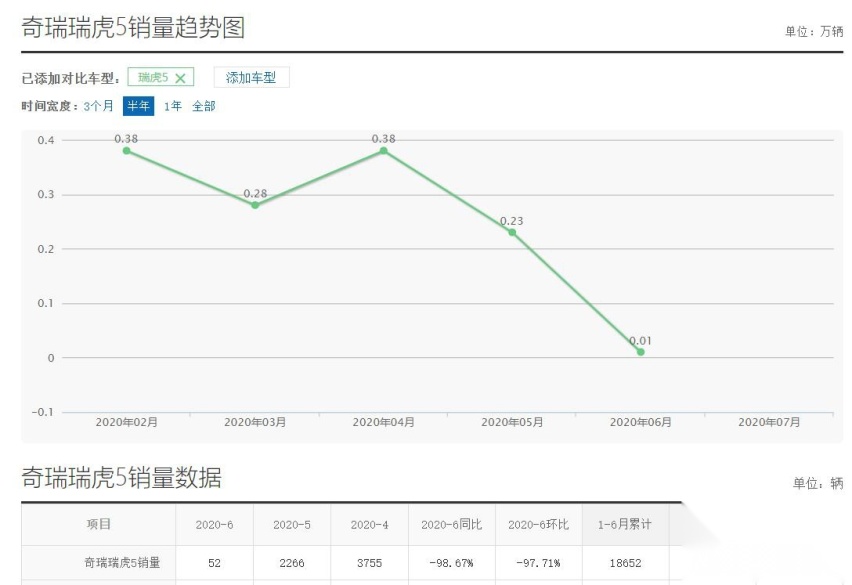Viewport: 852px width, 585px height.
Task: Click the cumulative value 18652
Action: pos(625,563)
